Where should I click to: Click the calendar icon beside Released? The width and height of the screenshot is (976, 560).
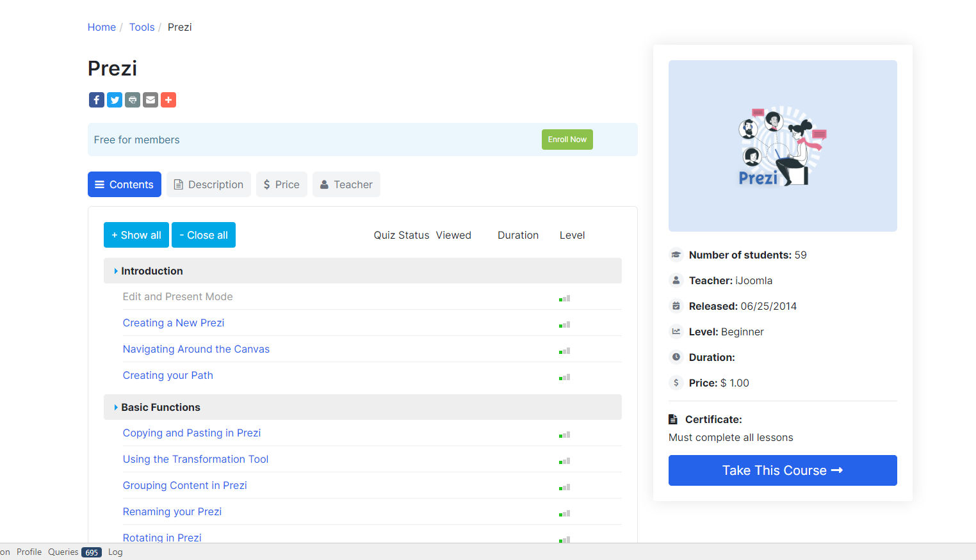pyautogui.click(x=676, y=306)
